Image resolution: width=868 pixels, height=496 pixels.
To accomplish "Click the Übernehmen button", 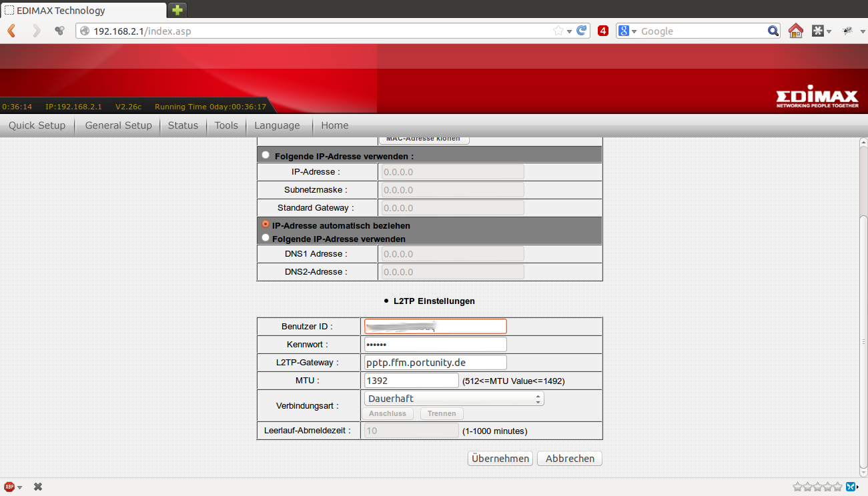I will (x=500, y=459).
